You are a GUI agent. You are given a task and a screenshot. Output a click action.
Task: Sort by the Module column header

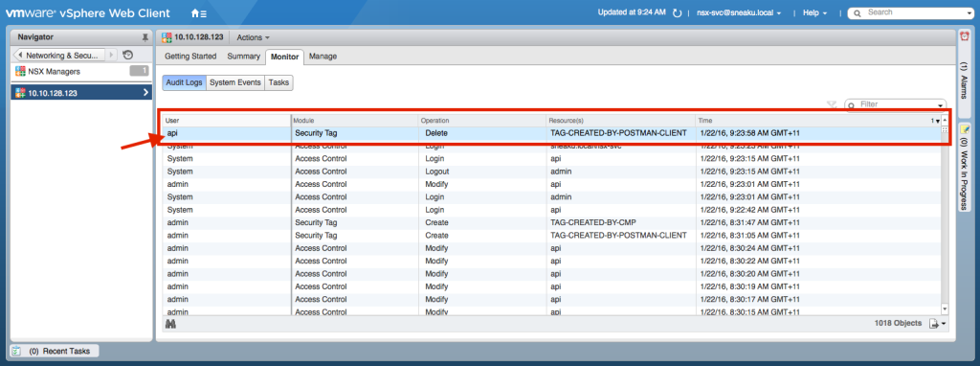pyautogui.click(x=355, y=120)
